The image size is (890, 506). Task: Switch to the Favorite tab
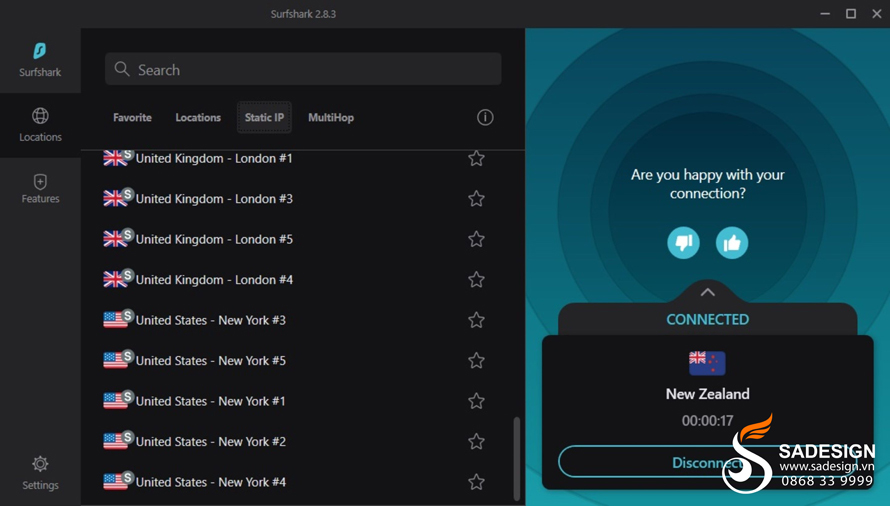click(132, 118)
